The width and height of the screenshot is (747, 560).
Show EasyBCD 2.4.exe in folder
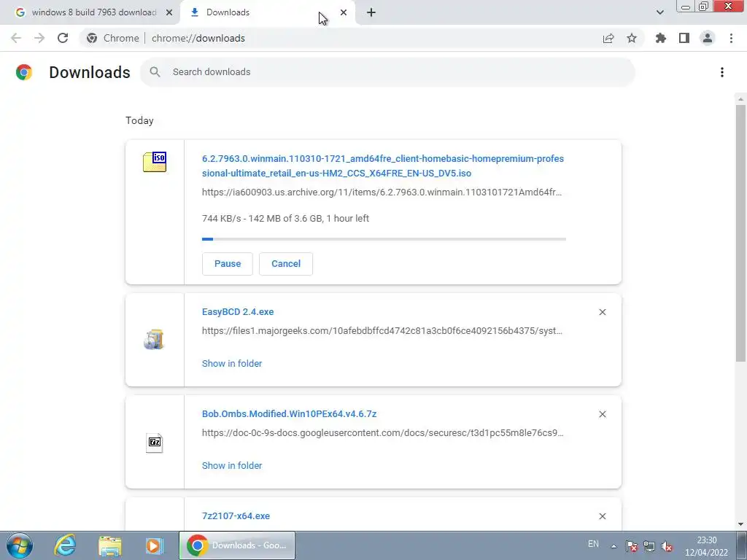tap(232, 363)
